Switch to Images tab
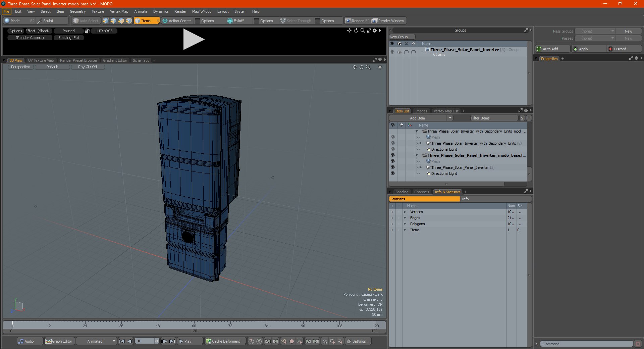The height and width of the screenshot is (349, 644). coord(421,111)
